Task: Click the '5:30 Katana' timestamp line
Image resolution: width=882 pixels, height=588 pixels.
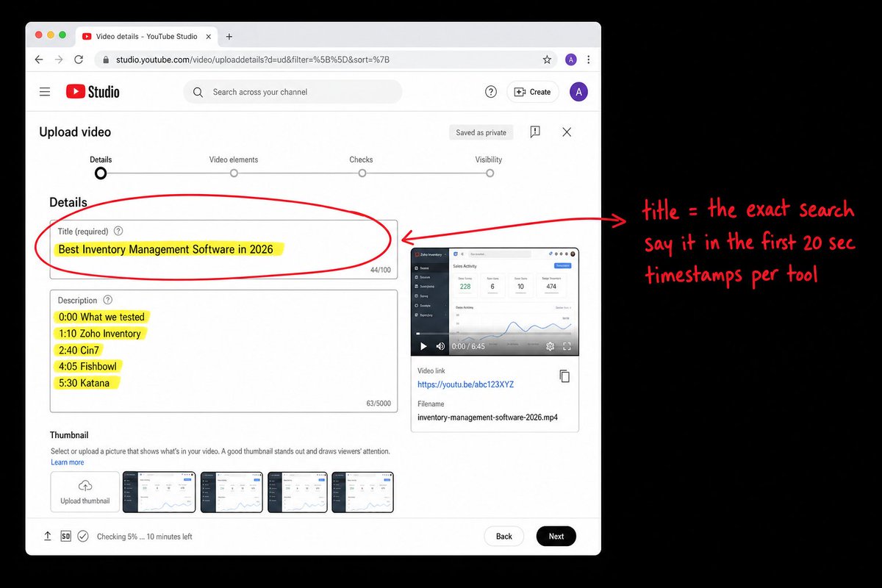Action: (84, 383)
